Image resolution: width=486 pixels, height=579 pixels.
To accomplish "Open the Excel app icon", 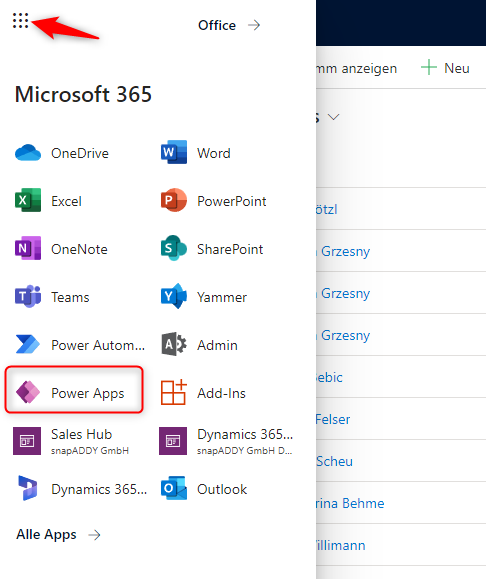I will [x=28, y=200].
